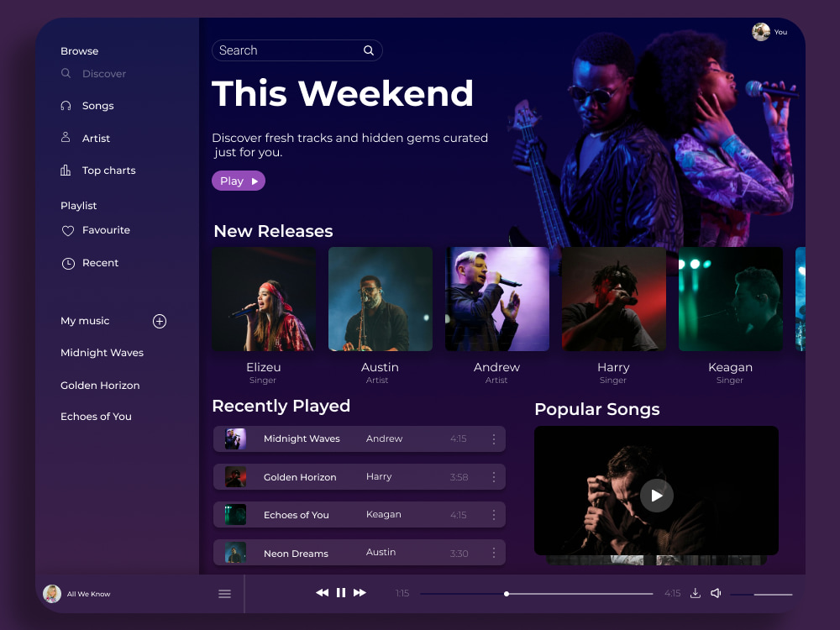
Task: Click the Echoes of You row thumbnail
Action: (x=235, y=515)
